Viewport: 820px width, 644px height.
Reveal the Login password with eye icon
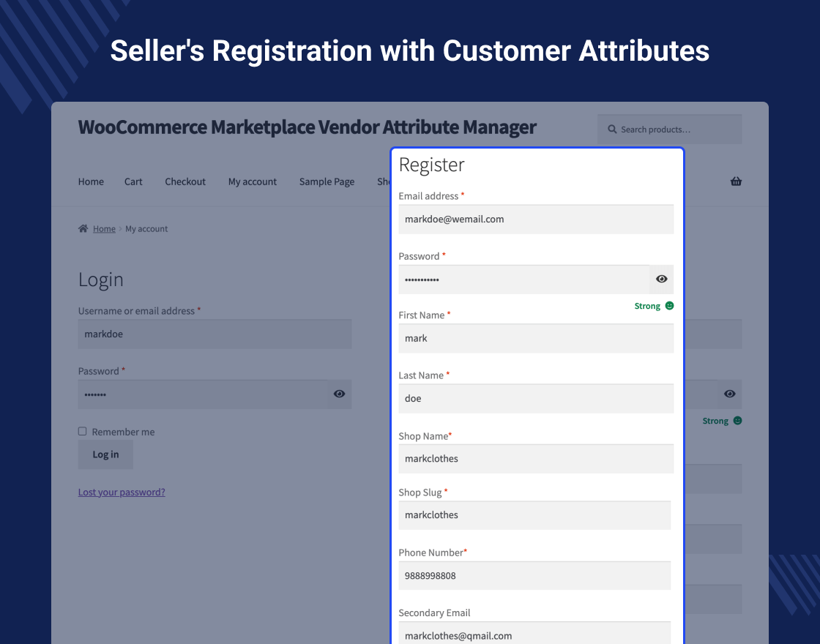point(339,394)
